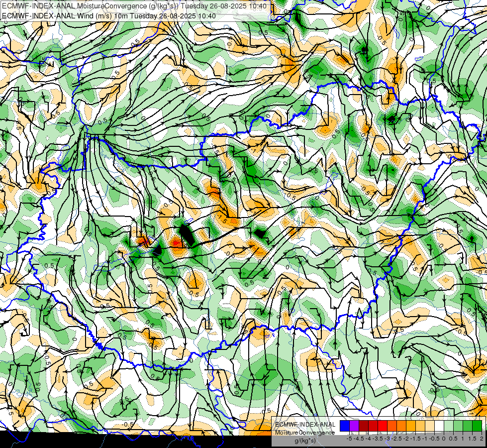Click the purple legend swatch
Image resolution: width=487 pixels, height=448 pixels.
(x=354, y=426)
